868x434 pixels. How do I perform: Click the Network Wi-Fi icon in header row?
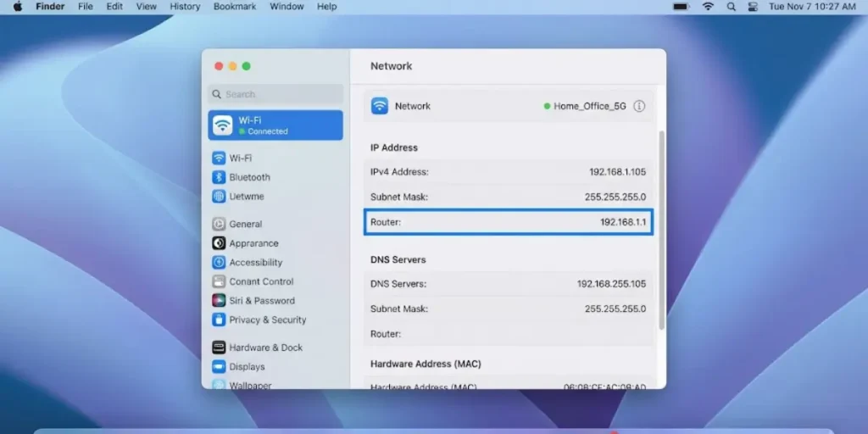(x=380, y=106)
